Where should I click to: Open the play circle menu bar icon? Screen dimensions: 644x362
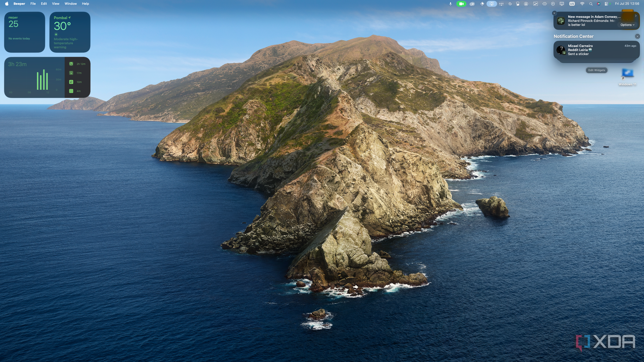[x=553, y=4]
